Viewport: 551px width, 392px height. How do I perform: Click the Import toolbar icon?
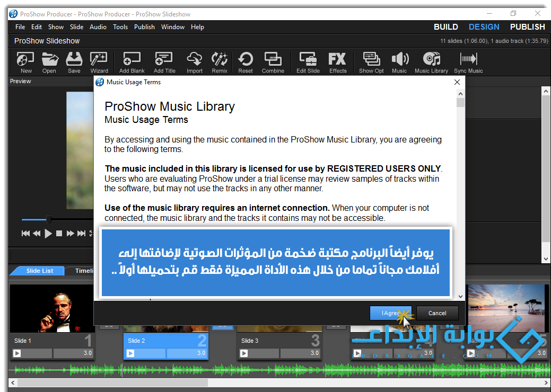point(194,63)
